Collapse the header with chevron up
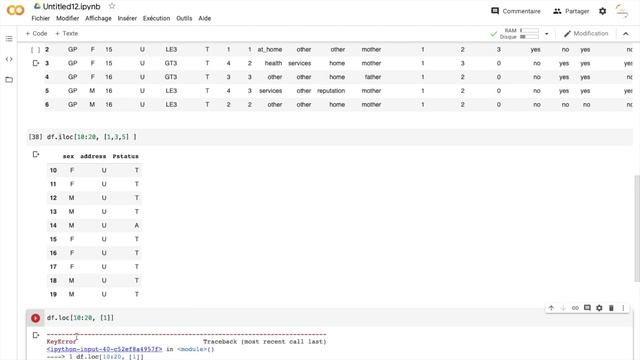The image size is (640, 360). 626,34
